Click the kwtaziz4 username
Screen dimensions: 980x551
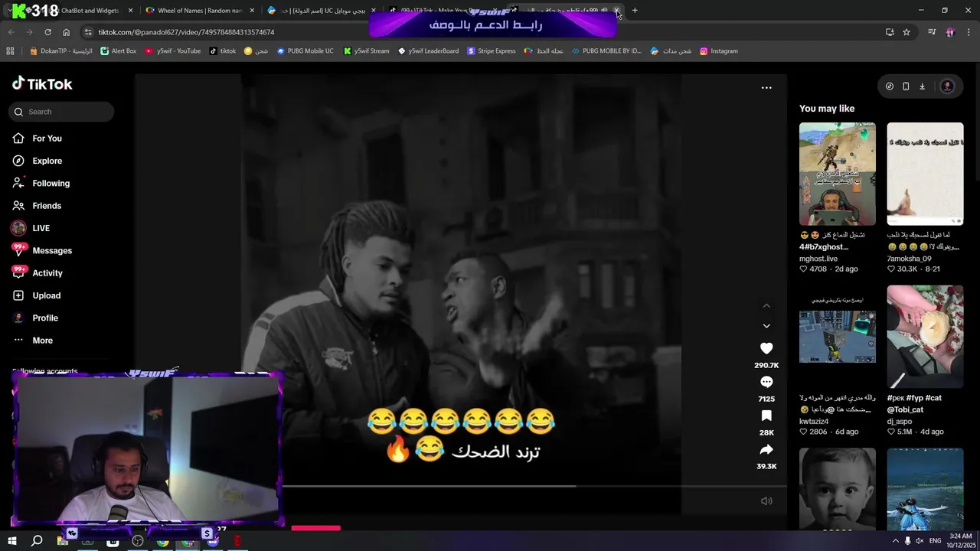click(814, 422)
